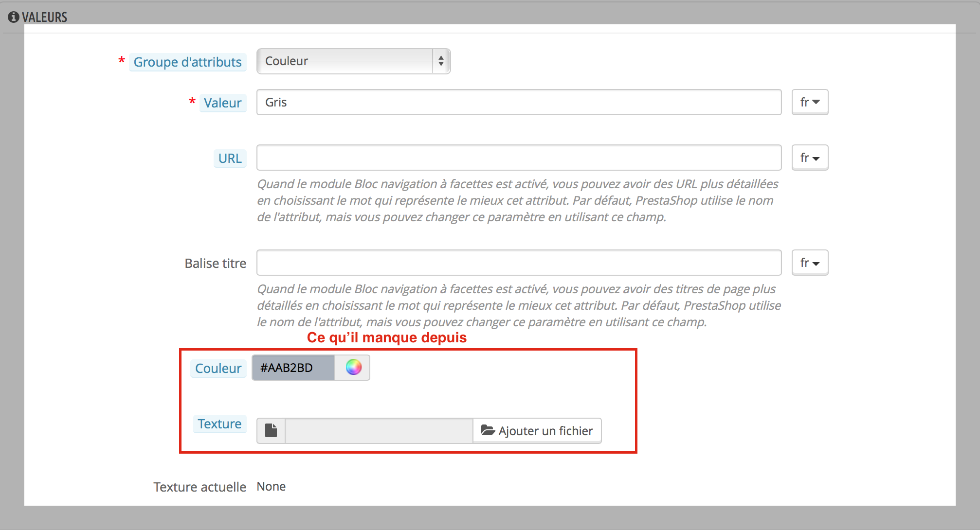Click the empty texture filename field

(x=379, y=431)
